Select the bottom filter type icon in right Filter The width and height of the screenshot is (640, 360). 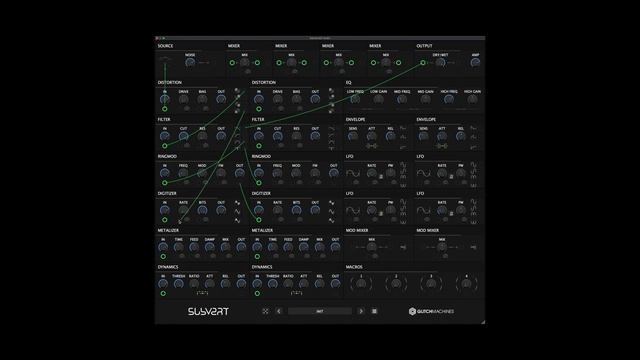pyautogui.click(x=332, y=148)
